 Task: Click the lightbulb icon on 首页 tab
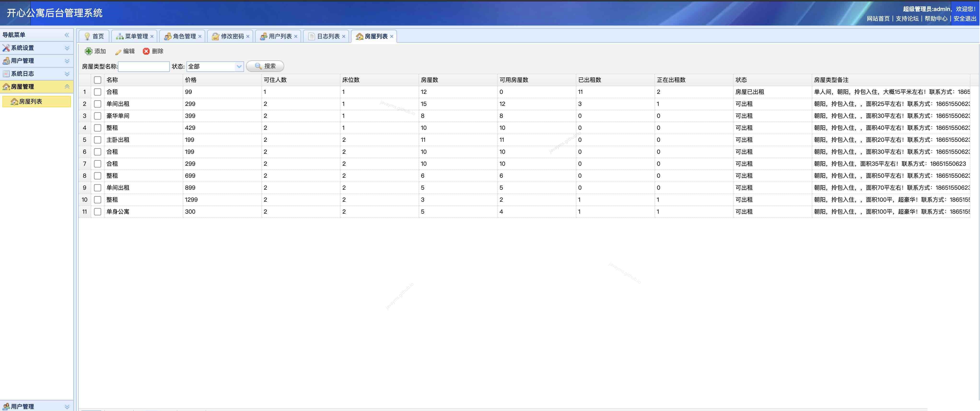point(87,36)
